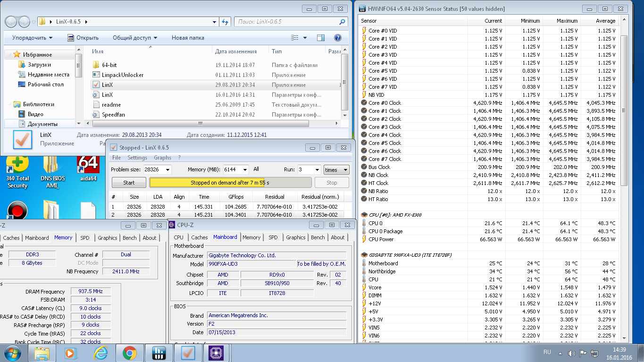This screenshot has height=362, width=644.
Task: Open the Explorer view options dropdown arrow
Action: tap(305, 38)
